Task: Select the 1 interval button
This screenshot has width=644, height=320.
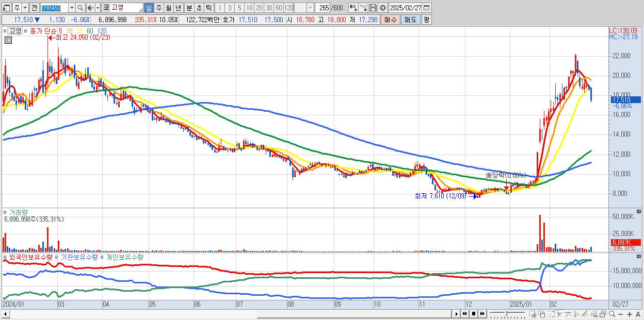Action: click(x=219, y=8)
